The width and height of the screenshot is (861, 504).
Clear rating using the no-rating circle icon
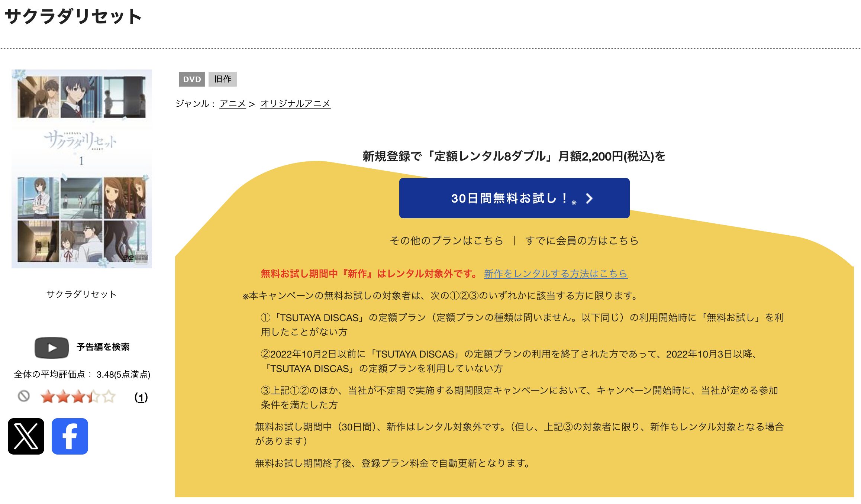coord(24,396)
